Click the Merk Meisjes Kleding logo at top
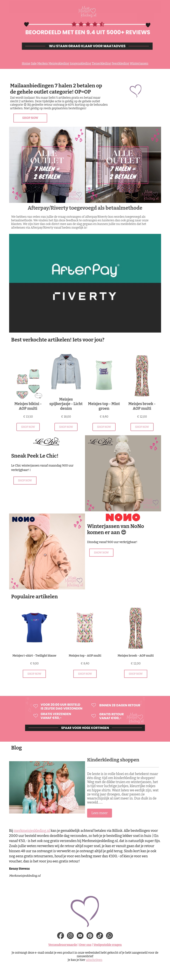This screenshot has width=170, height=980. 87,11
